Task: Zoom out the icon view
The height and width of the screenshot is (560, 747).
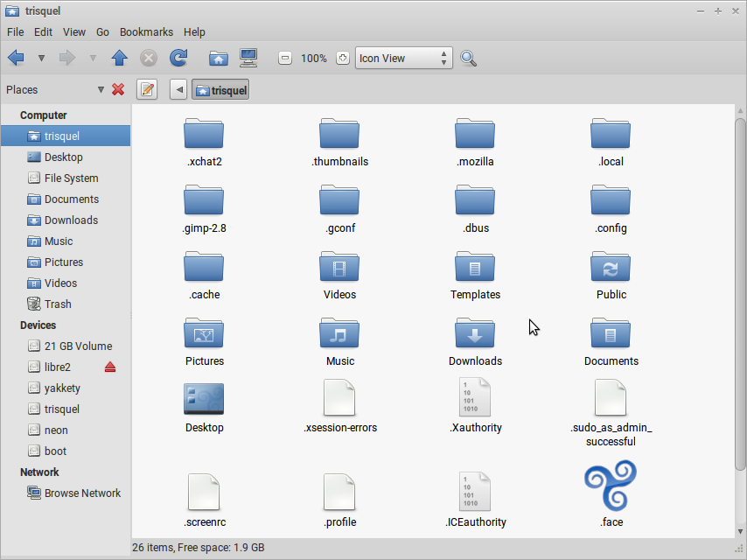Action: click(284, 58)
